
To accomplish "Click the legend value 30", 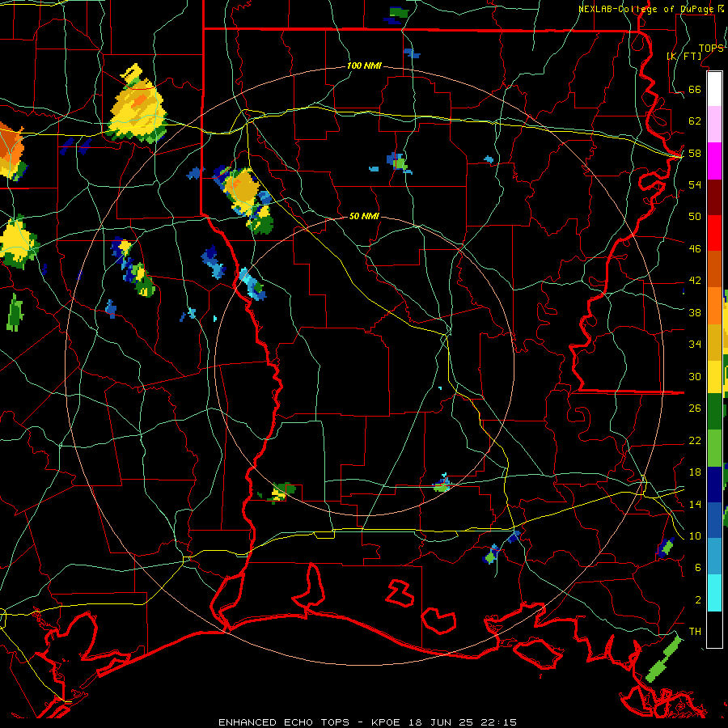I will (695, 376).
